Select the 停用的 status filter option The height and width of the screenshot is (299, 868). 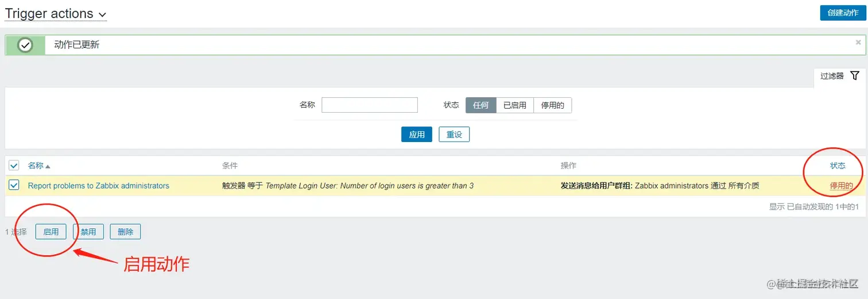click(553, 105)
